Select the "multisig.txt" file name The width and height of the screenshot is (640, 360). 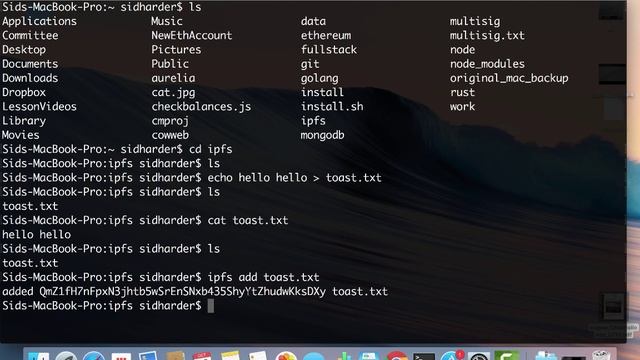coord(487,36)
